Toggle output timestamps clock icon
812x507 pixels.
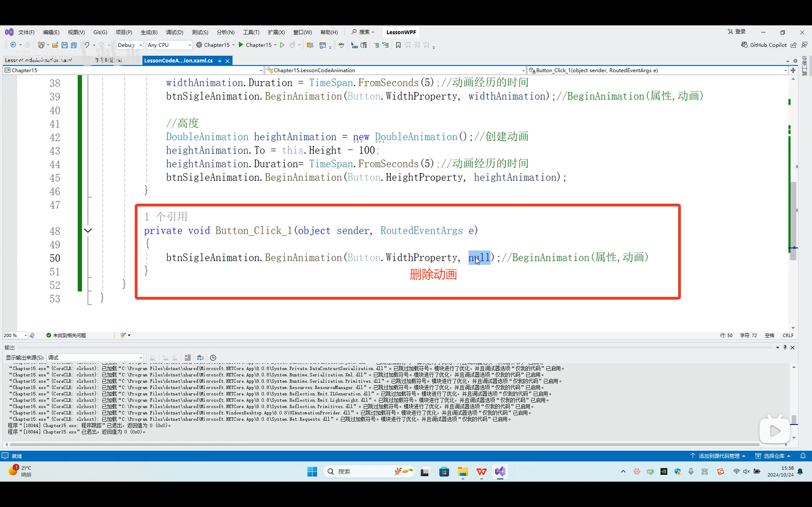pos(213,358)
